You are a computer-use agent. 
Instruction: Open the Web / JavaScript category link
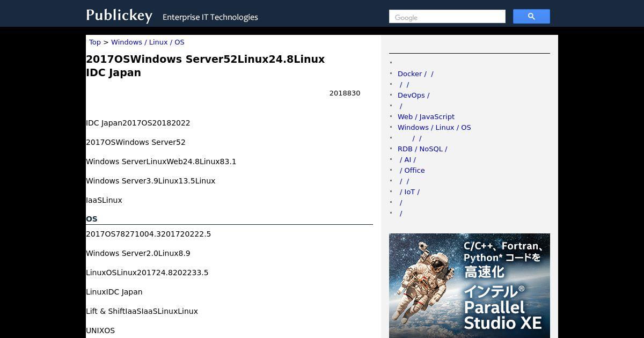point(426,117)
